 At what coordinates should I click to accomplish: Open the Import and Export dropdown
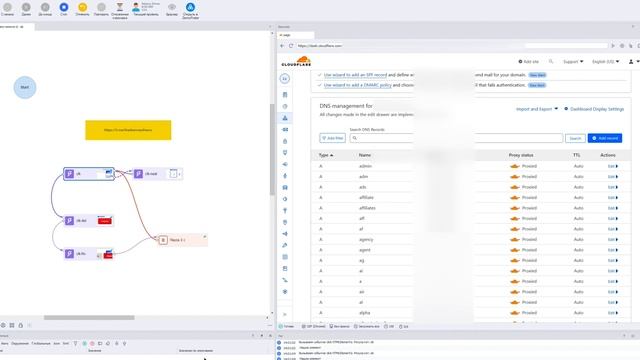[537, 109]
